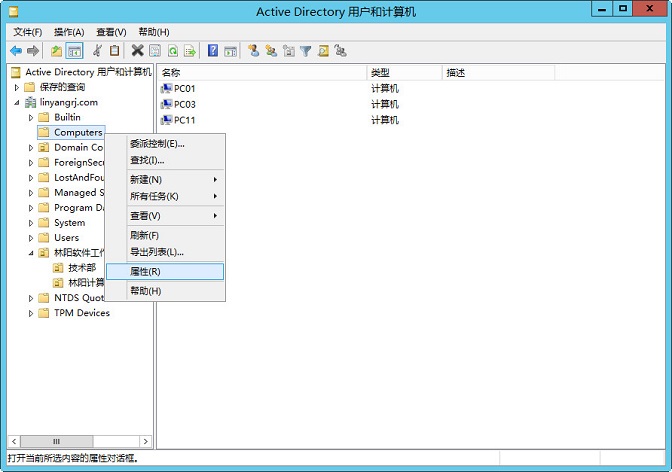Expand the 保存的查询 node
The height and width of the screenshot is (472, 672).
point(17,87)
